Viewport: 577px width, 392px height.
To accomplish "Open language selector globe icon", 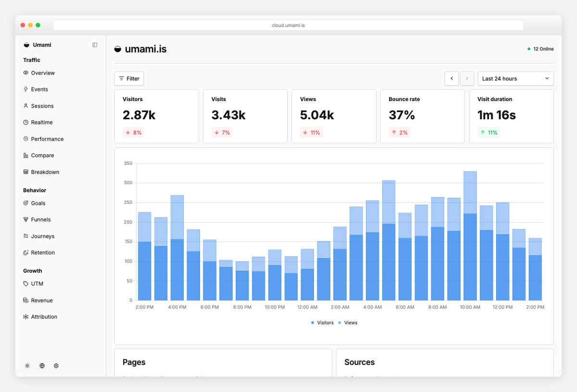I will pyautogui.click(x=42, y=366).
